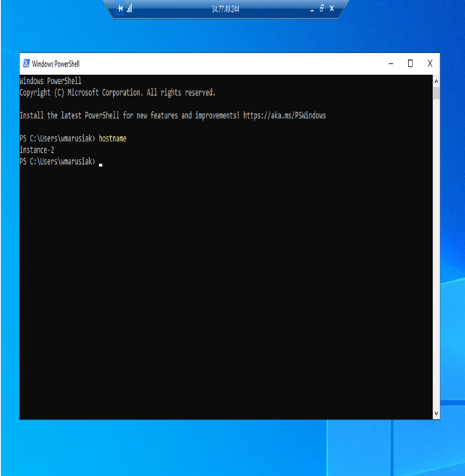The image size is (465, 476).
Task: Click the Copyright Microsoft Corporation line
Action: [x=118, y=93]
